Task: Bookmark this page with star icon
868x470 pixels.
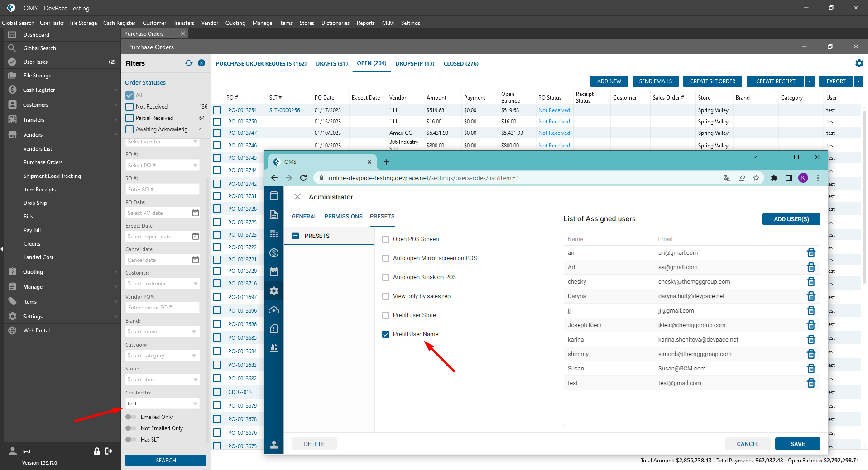Action: [756, 178]
